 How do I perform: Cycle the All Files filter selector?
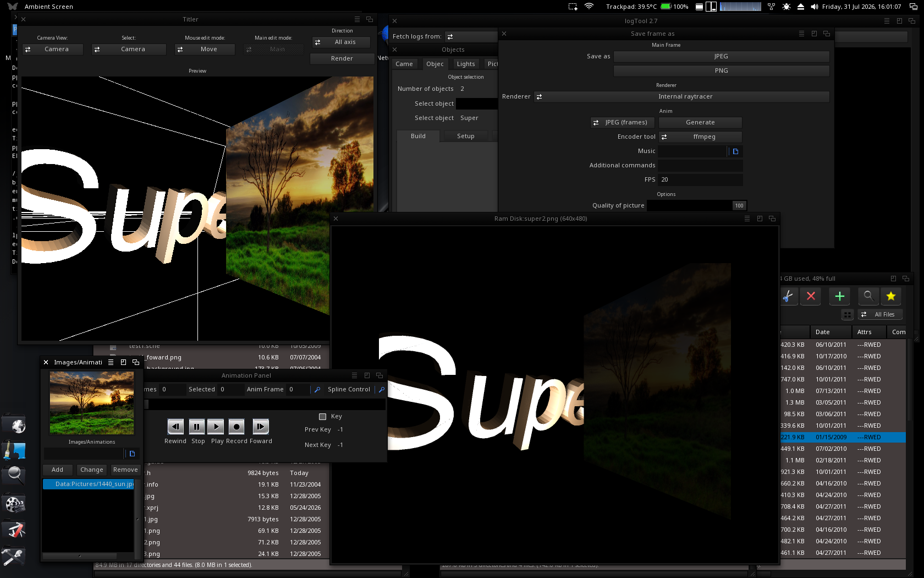click(x=881, y=314)
